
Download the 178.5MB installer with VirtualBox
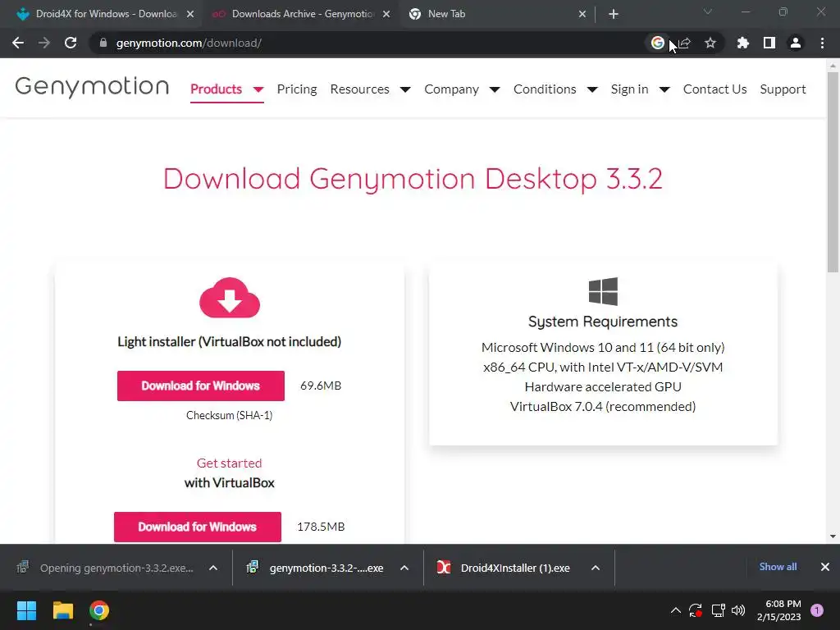(x=198, y=527)
